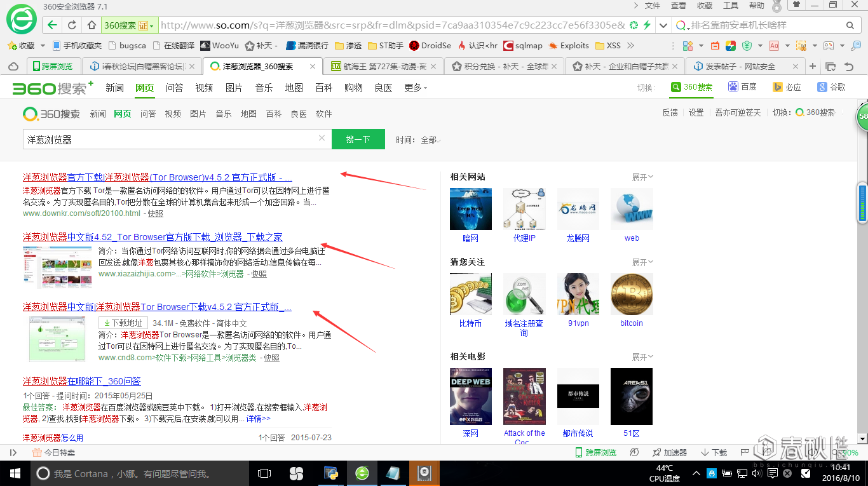Click the Python icon on the taskbar
This screenshot has height=486, width=868.
click(x=330, y=473)
